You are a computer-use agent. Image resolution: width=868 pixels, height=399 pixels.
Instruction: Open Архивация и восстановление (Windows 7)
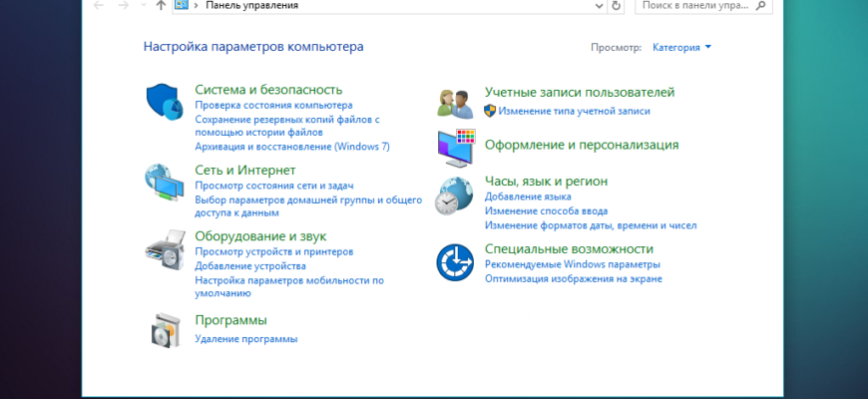pyautogui.click(x=292, y=147)
